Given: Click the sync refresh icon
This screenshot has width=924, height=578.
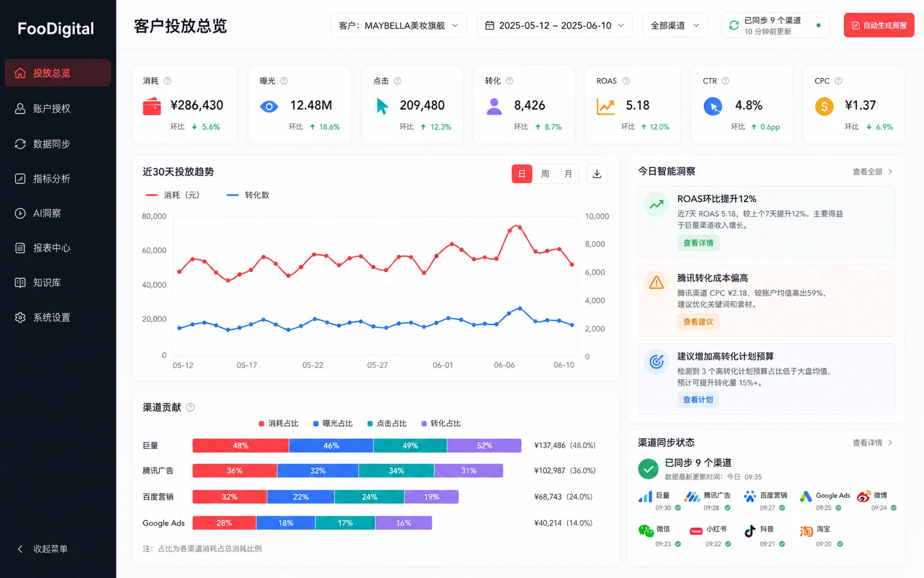Looking at the screenshot, I should tap(733, 25).
